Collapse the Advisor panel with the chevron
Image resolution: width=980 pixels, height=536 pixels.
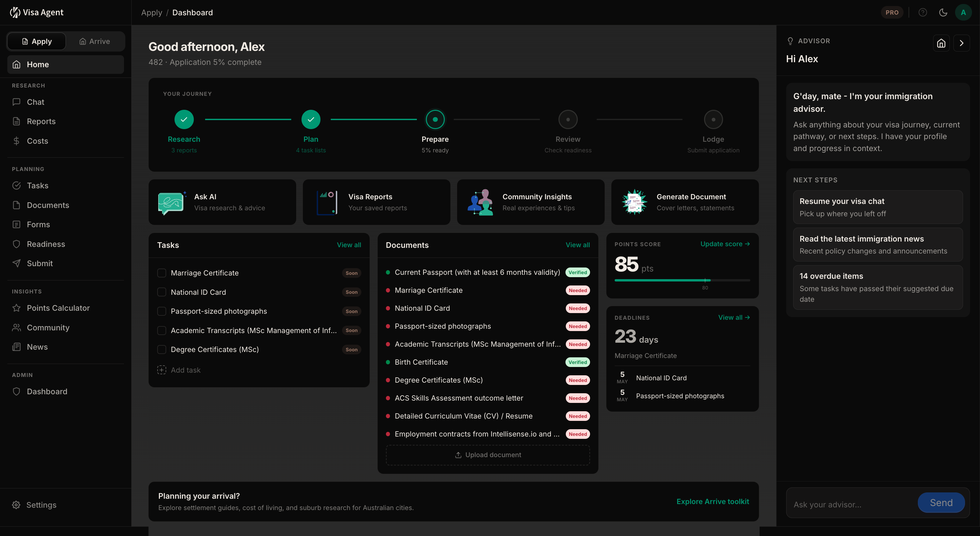(x=962, y=43)
